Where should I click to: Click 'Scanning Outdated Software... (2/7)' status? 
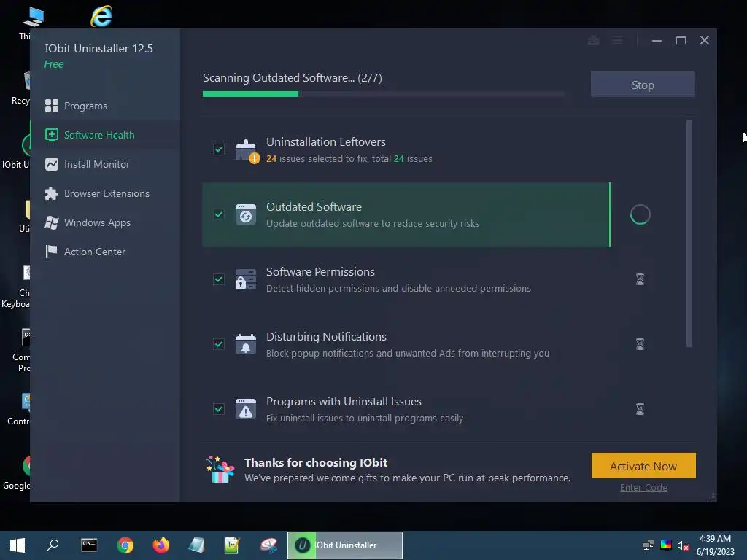pos(293,77)
